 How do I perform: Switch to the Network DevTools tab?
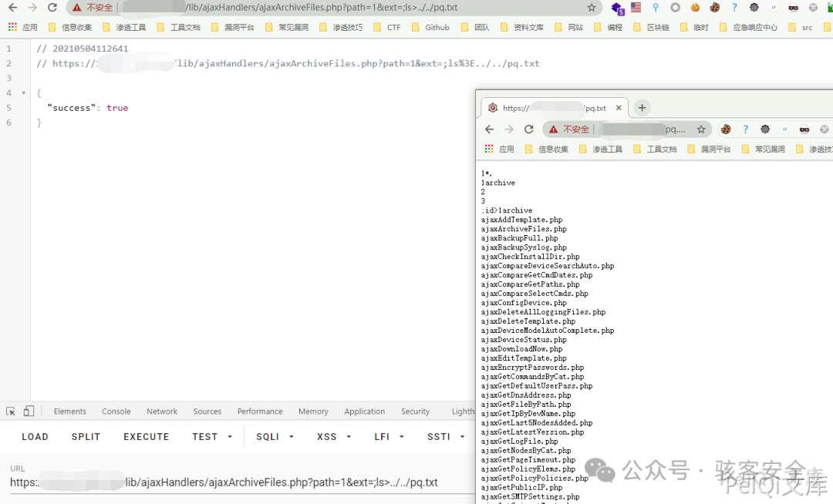pyautogui.click(x=162, y=412)
